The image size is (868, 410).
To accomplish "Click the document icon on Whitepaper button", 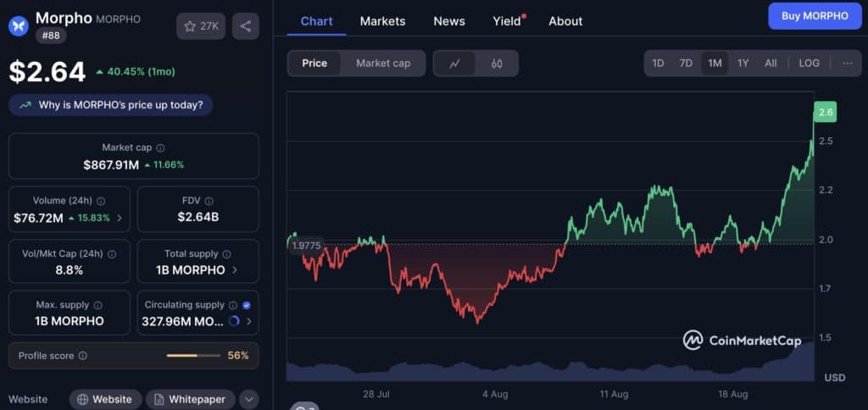I will click(159, 400).
